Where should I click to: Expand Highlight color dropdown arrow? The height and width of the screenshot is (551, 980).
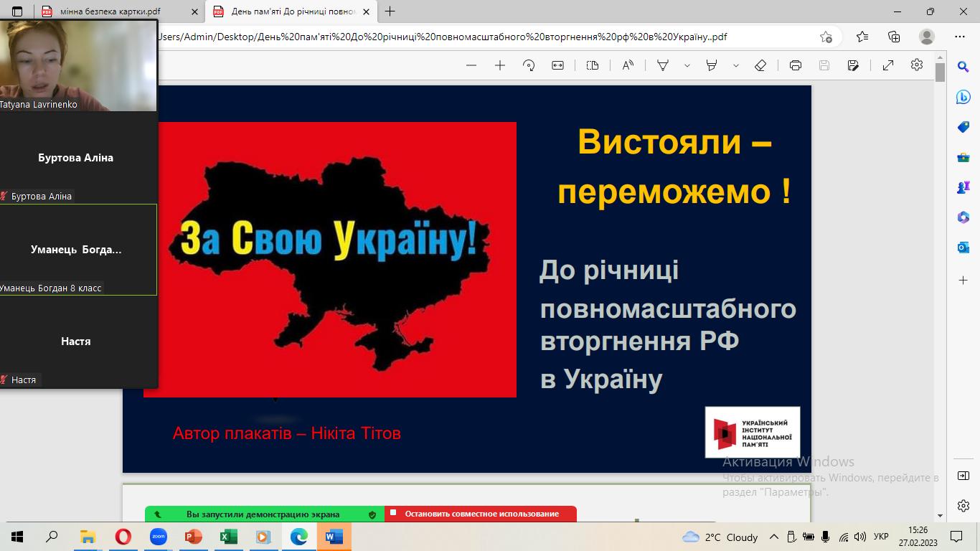click(735, 65)
